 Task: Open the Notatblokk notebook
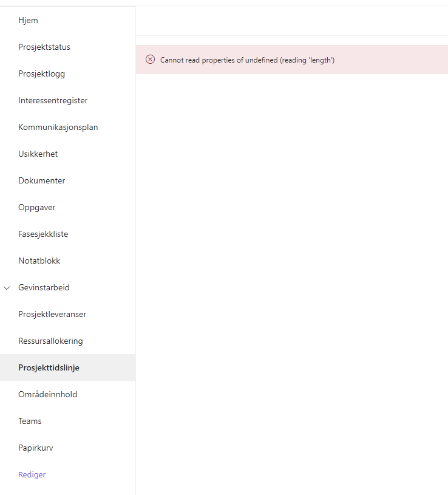click(x=39, y=261)
